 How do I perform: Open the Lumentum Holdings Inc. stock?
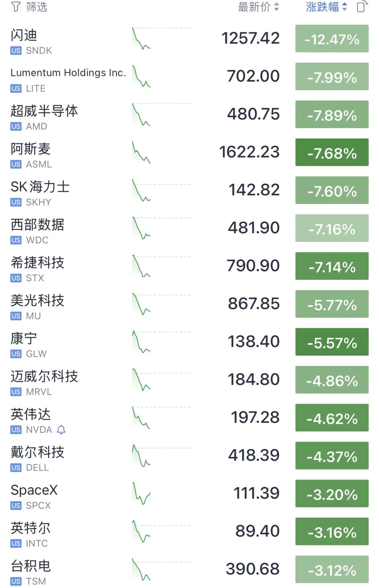point(189,77)
